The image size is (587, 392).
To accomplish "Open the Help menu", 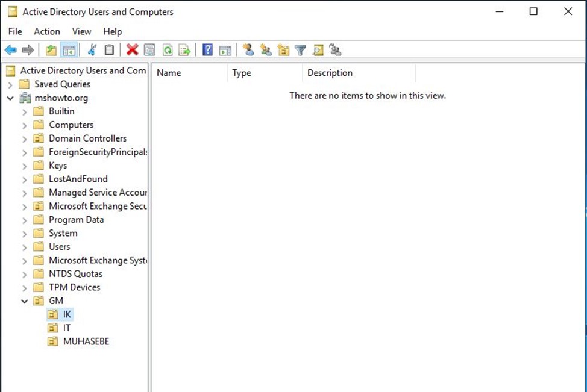I will pyautogui.click(x=112, y=31).
